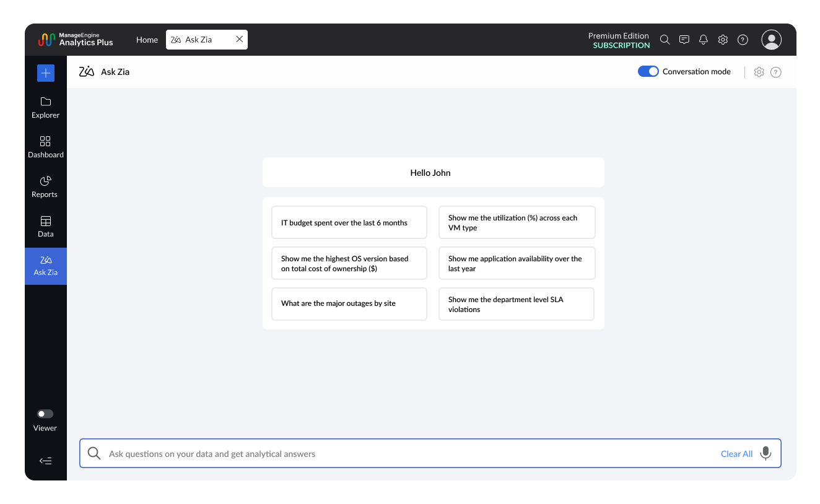
Task: Open the user profile avatar menu
Action: coord(771,40)
